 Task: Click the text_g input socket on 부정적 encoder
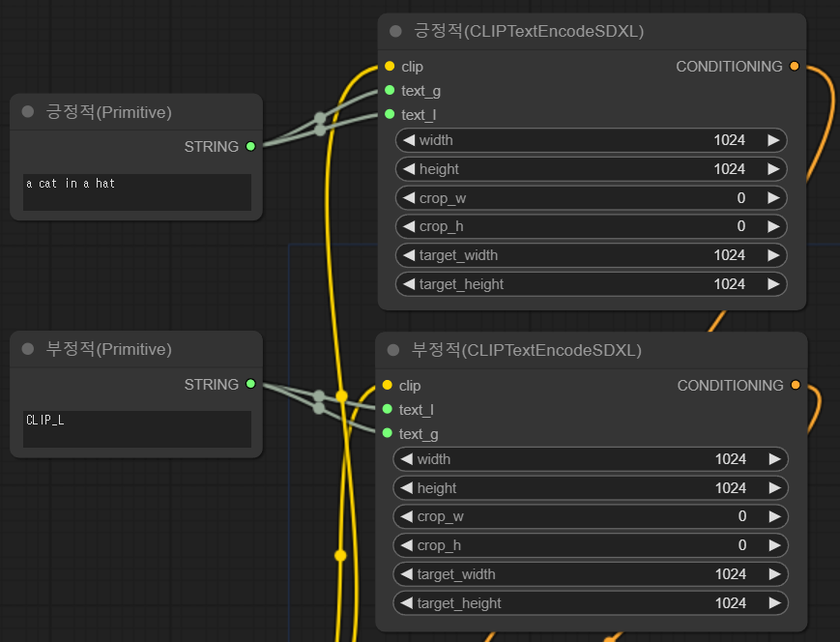tap(388, 433)
